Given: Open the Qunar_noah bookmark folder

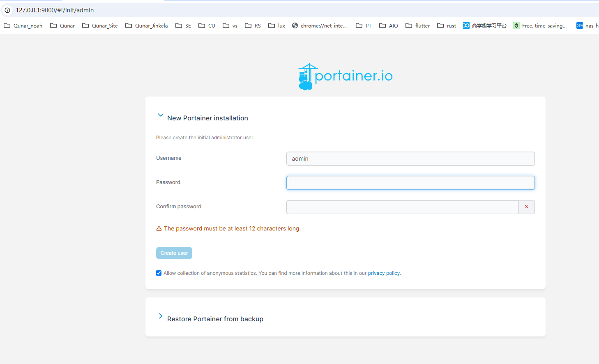Looking at the screenshot, I should 23,25.
